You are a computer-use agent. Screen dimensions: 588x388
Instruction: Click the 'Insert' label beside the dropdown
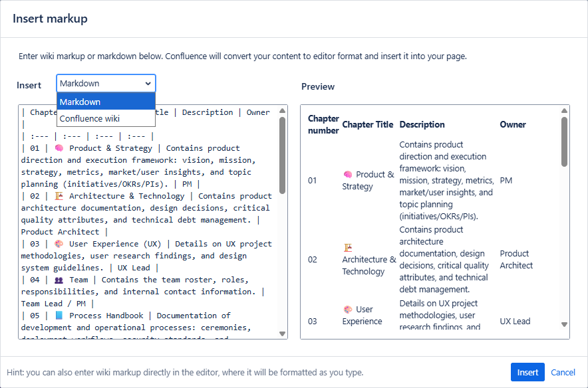click(x=29, y=85)
